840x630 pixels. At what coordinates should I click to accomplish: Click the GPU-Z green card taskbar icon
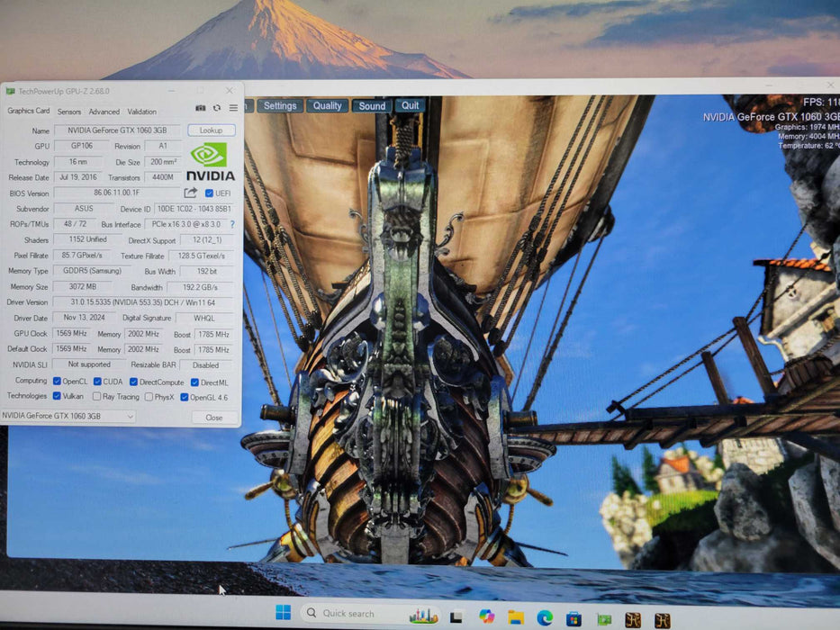[604, 619]
